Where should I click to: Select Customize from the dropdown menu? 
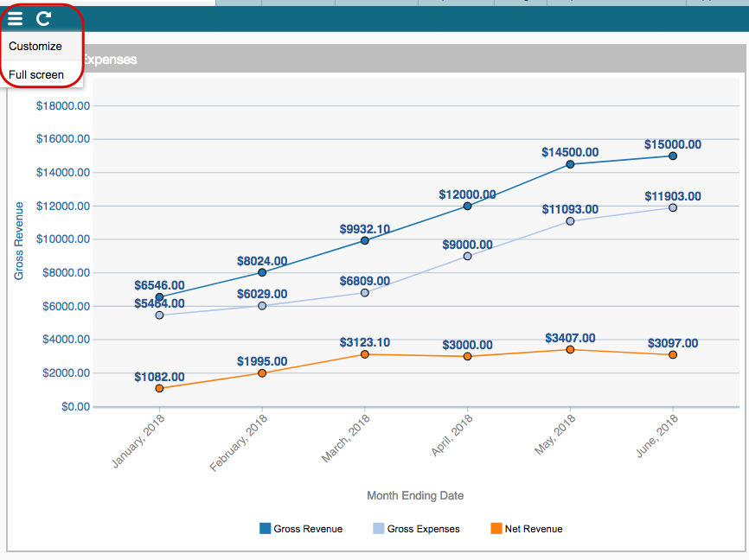click(x=35, y=46)
